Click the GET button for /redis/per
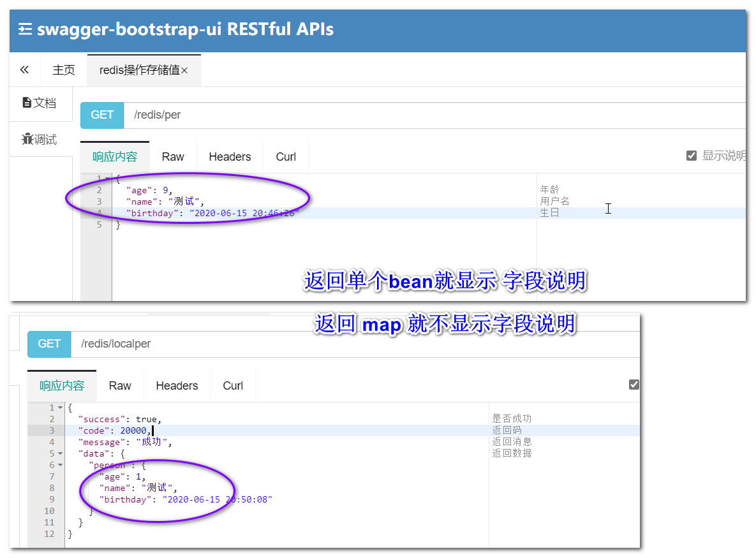Screen dimensions: 756x558 [102, 115]
